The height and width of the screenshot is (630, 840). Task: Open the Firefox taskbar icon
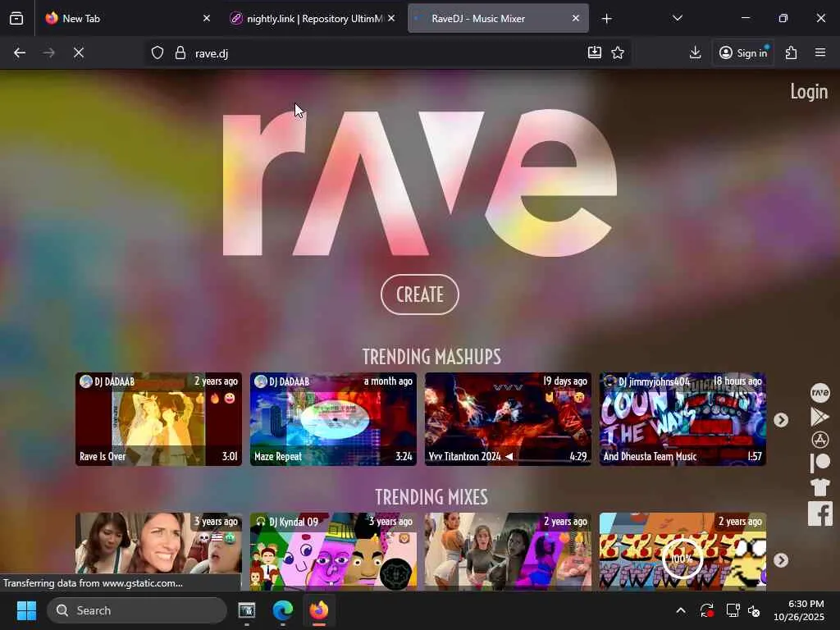pos(319,610)
